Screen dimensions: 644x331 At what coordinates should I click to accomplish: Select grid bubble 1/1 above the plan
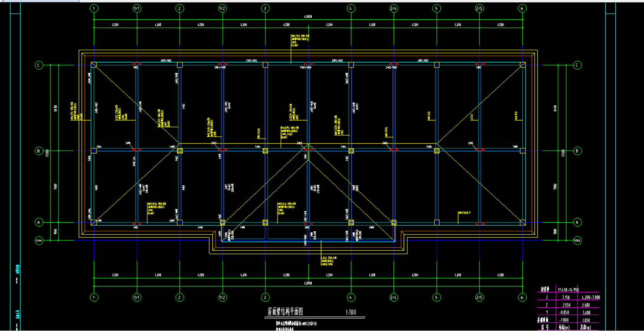click(137, 8)
